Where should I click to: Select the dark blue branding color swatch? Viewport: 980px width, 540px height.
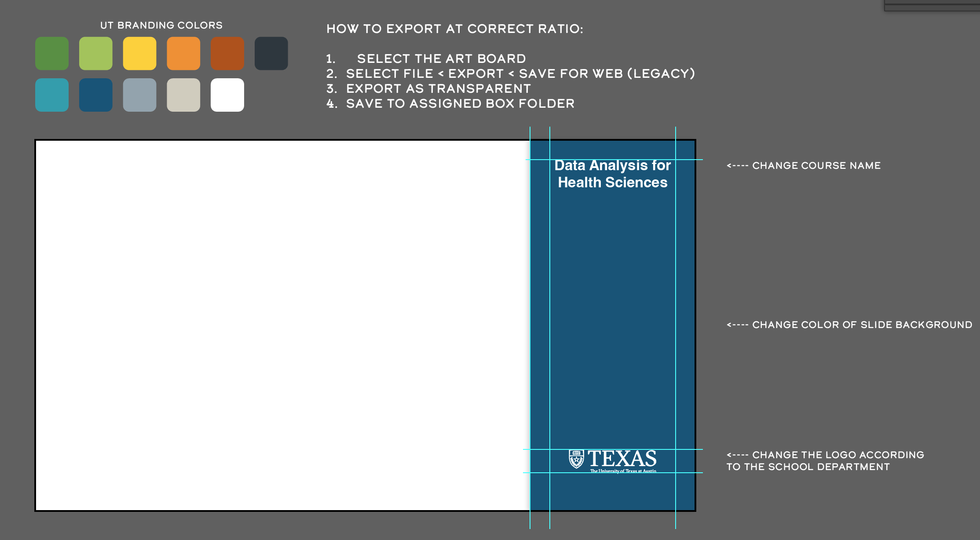96,95
